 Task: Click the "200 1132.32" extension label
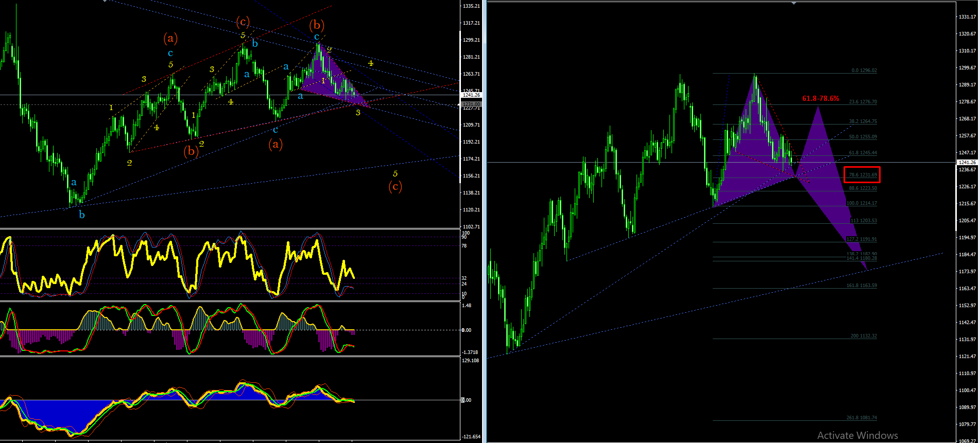tap(864, 336)
